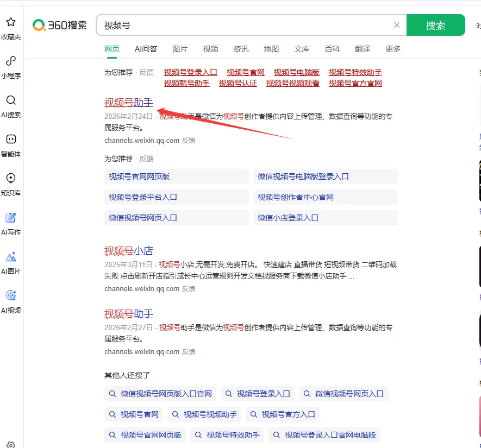Select the 网页 tab

tap(112, 49)
